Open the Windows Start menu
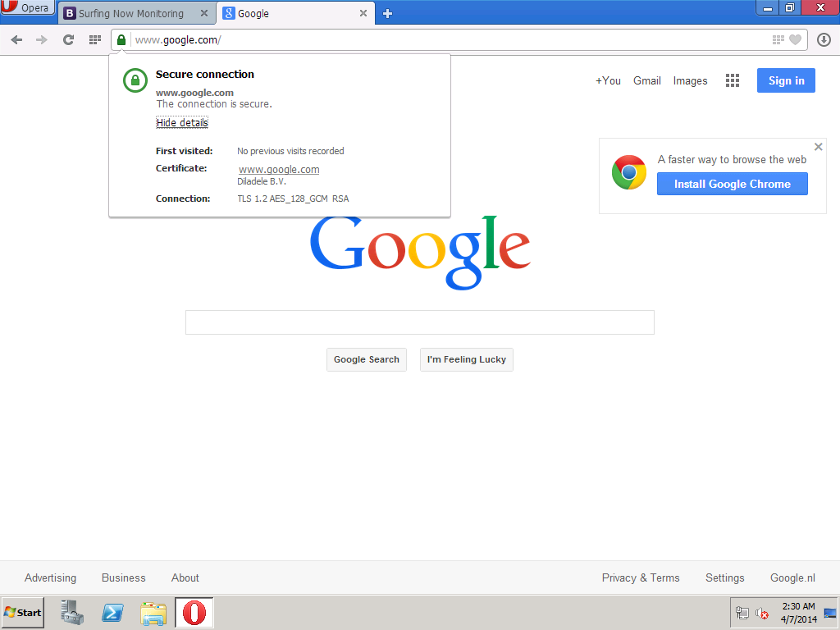This screenshot has height=630, width=840. coord(22,613)
